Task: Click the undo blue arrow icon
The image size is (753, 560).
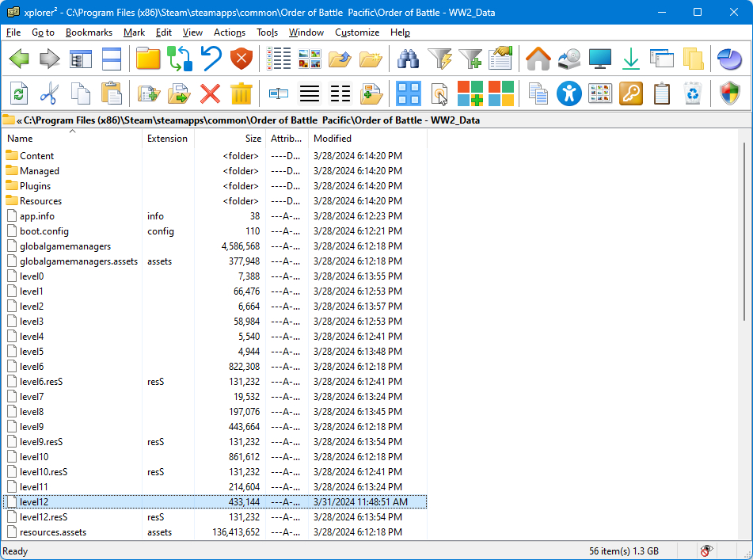Action: point(211,59)
